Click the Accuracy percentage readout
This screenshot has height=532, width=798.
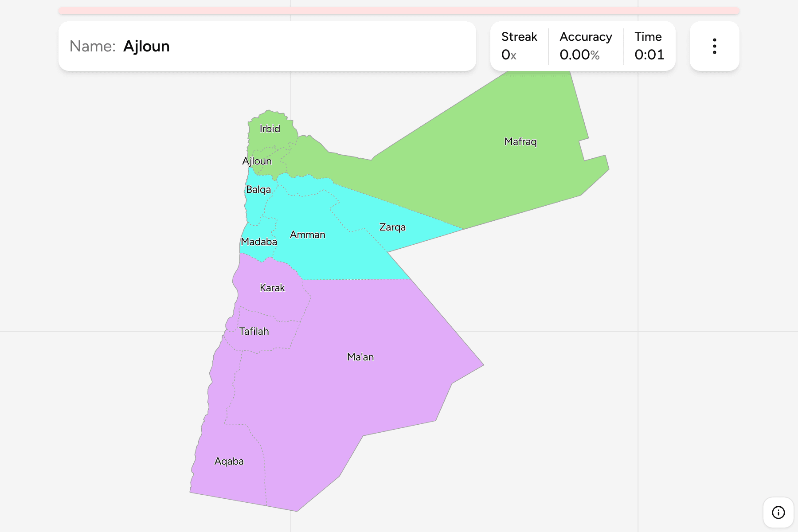579,55
